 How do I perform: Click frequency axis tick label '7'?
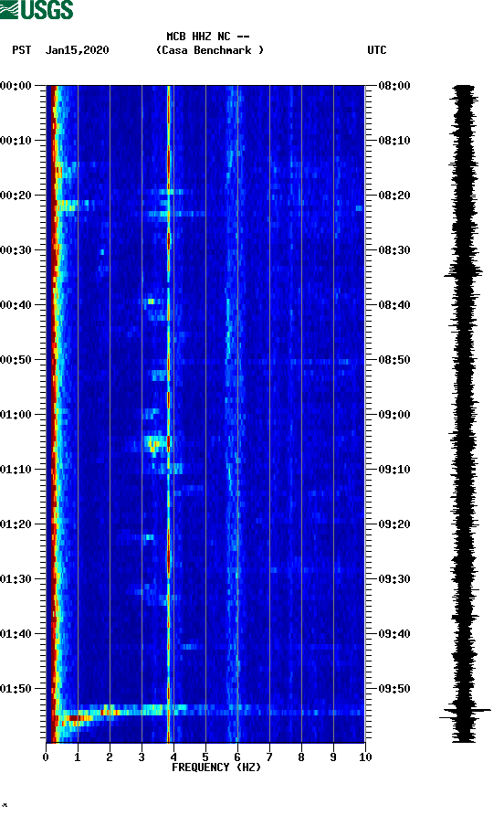(269, 757)
